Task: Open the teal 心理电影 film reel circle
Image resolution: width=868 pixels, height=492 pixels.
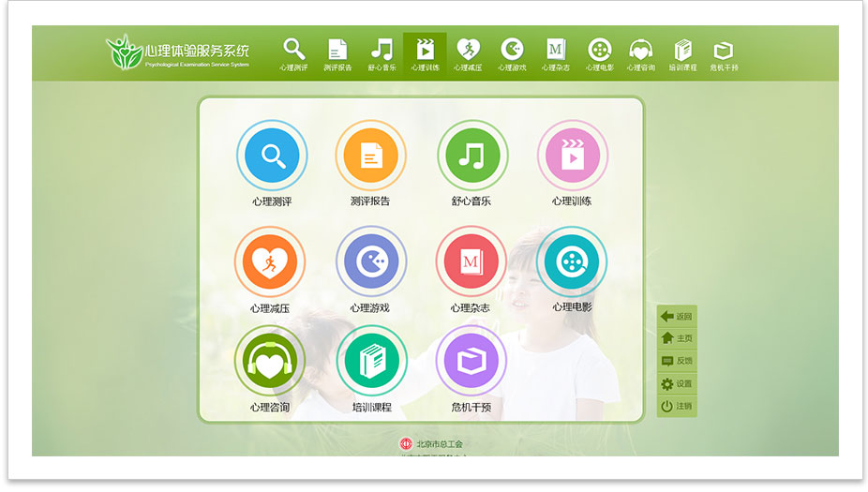Action: 571,262
